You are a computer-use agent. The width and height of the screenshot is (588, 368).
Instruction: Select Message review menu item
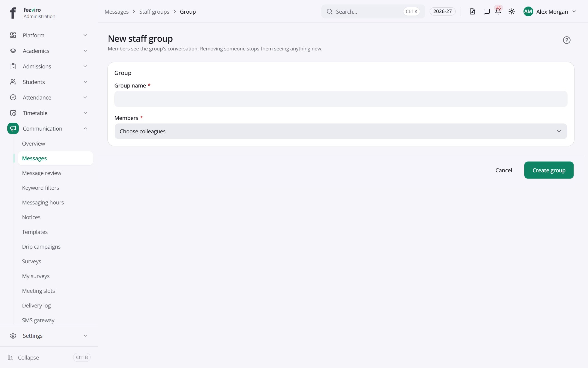pos(42,173)
